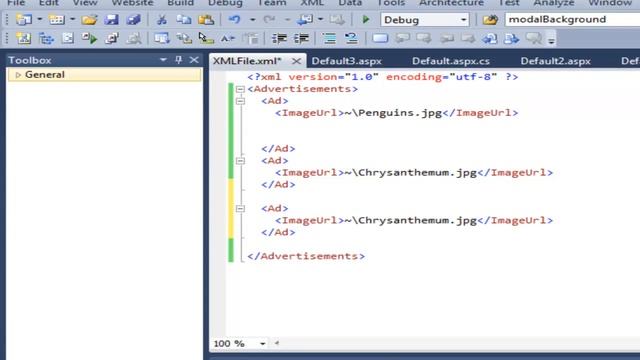The height and width of the screenshot is (360, 640).
Task: Open the Toolbox window options arrow
Action: coord(163,60)
